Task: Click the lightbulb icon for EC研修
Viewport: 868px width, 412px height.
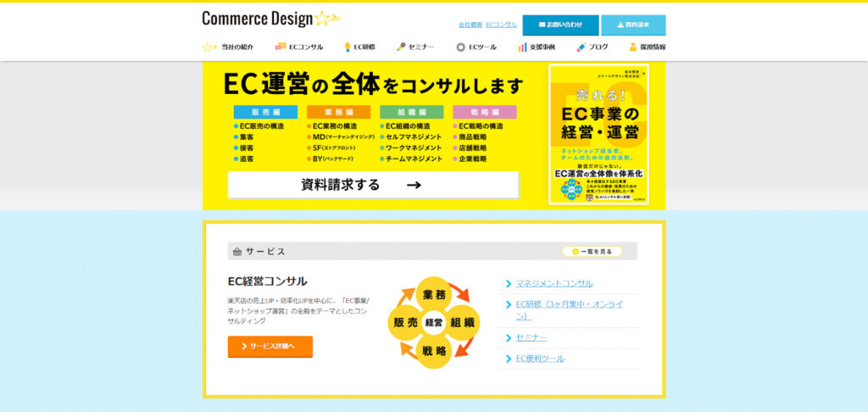Action: (x=348, y=47)
